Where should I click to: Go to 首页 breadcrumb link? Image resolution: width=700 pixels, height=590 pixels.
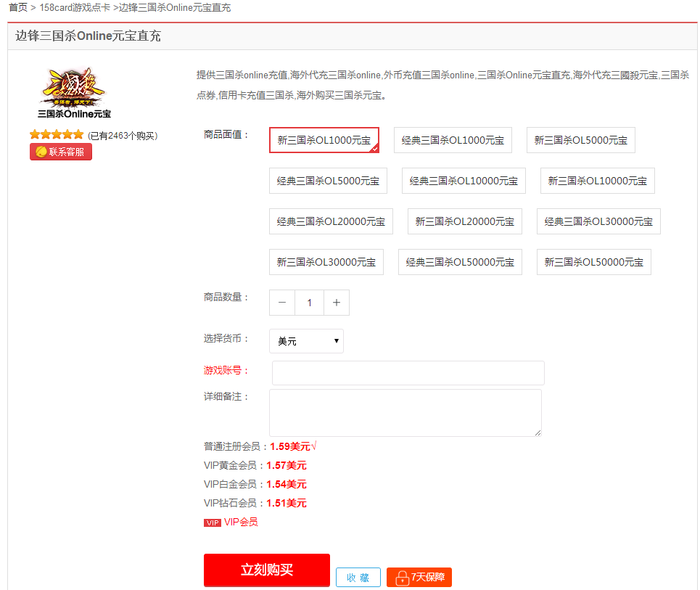18,7
